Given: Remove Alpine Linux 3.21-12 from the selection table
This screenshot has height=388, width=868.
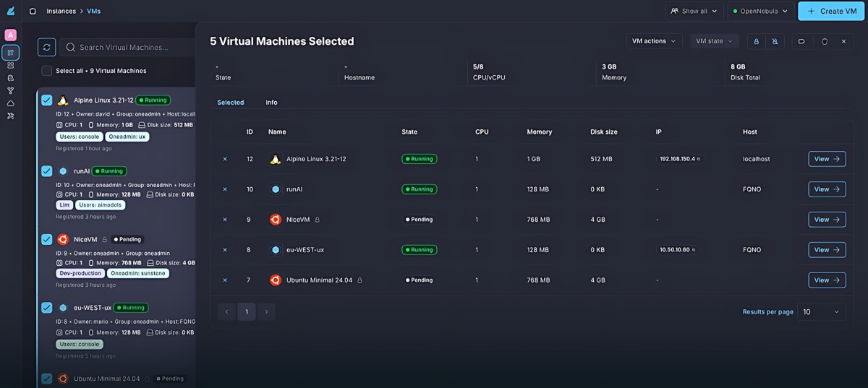Looking at the screenshot, I should 225,159.
